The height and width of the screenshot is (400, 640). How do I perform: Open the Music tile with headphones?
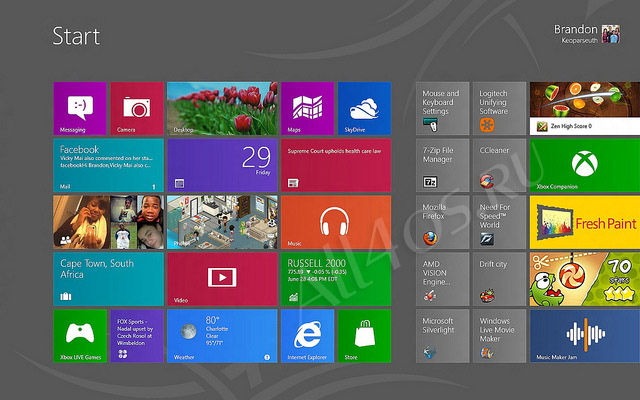pos(336,222)
